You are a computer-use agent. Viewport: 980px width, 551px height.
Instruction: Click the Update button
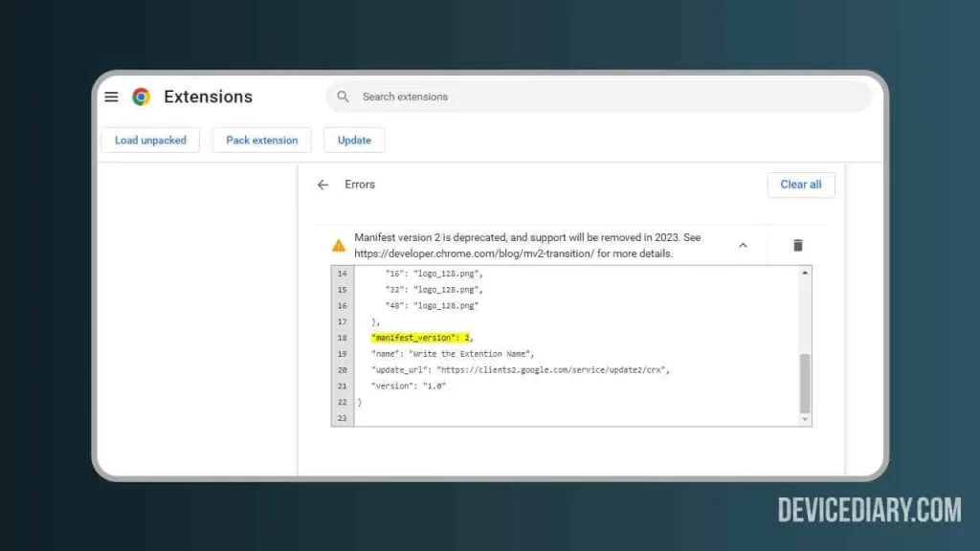pyautogui.click(x=354, y=140)
